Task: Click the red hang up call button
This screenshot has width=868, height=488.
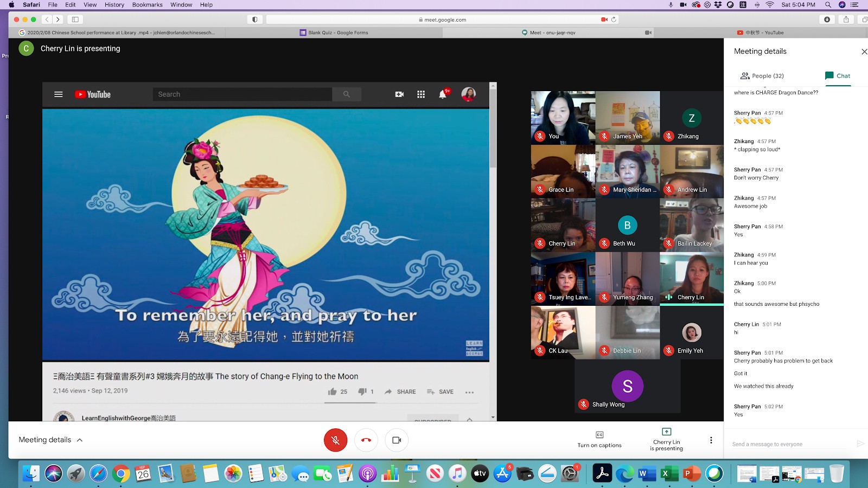Action: coord(366,440)
